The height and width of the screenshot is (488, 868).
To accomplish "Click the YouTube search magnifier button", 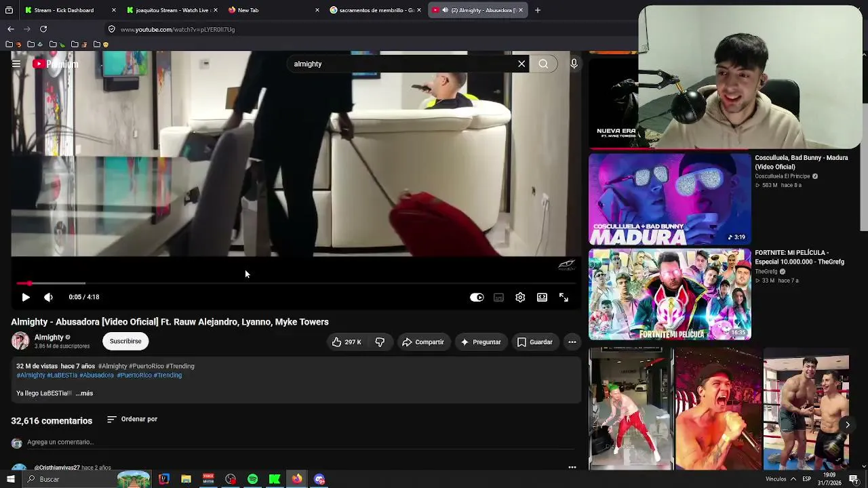I will 543,64.
